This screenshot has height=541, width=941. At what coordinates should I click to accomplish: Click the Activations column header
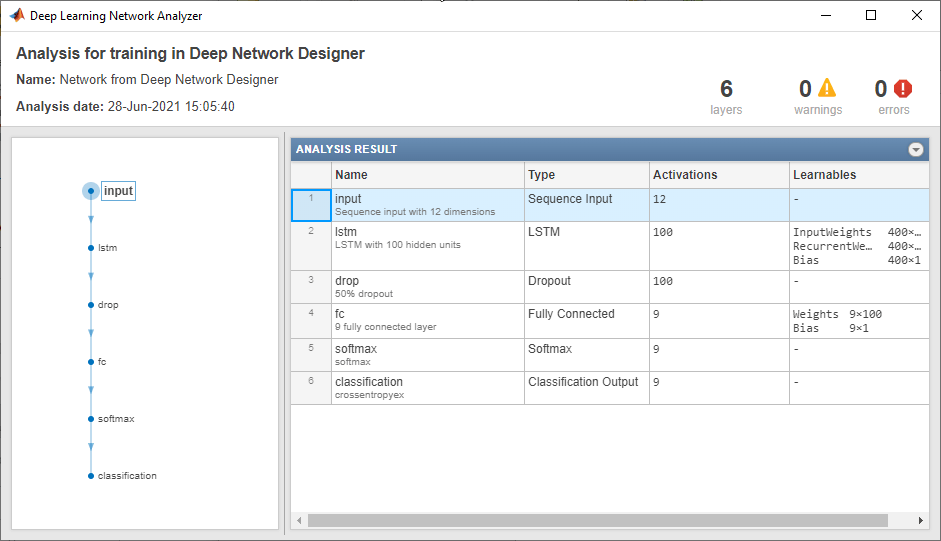pos(718,175)
